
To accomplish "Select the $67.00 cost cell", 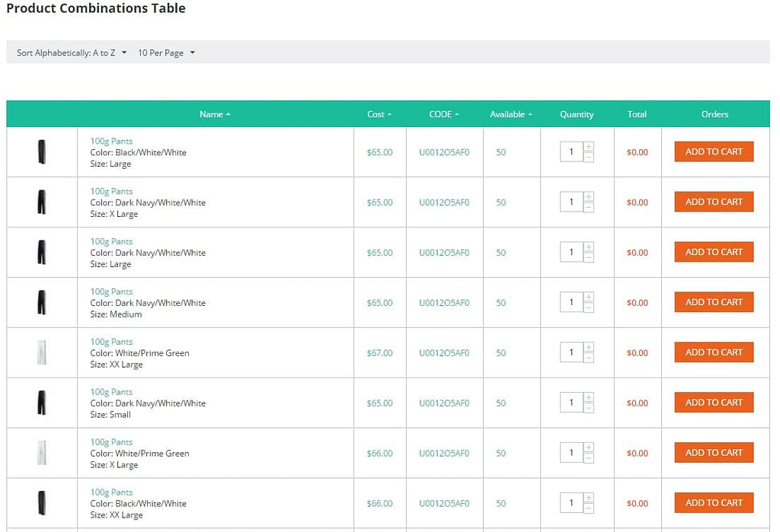I will click(379, 353).
